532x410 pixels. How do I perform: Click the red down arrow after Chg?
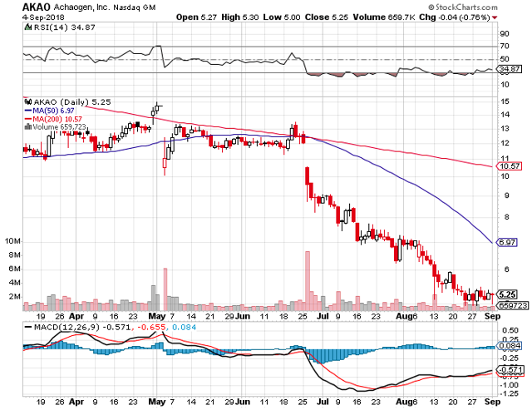click(x=495, y=17)
